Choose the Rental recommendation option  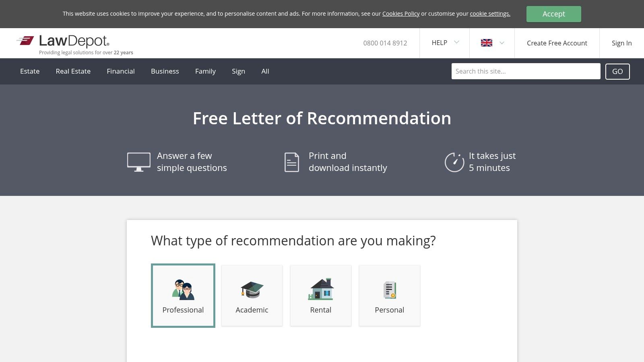321,296
